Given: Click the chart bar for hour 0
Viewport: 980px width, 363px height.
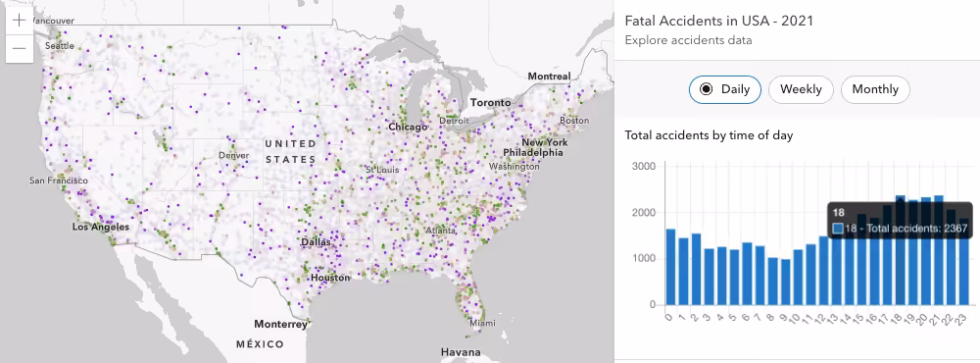Looking at the screenshot, I should [670, 267].
